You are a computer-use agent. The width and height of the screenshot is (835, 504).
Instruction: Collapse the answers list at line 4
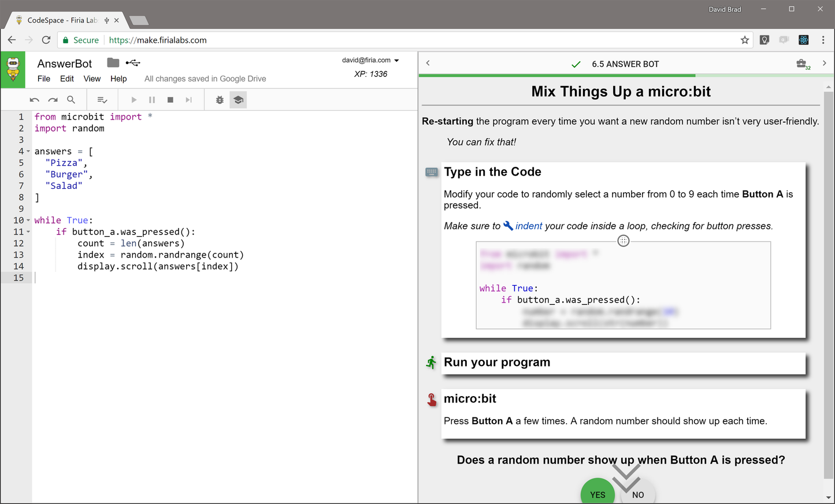27,151
